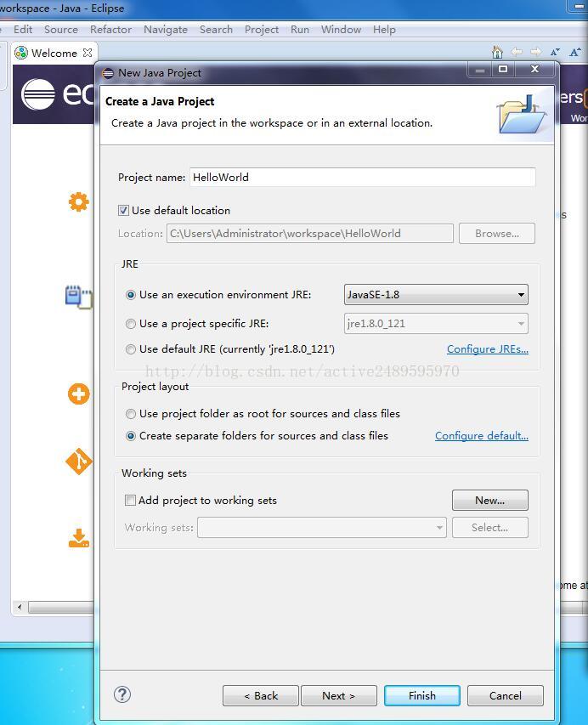
Task: Click the orange gear icon on Welcome page
Action: point(78,202)
